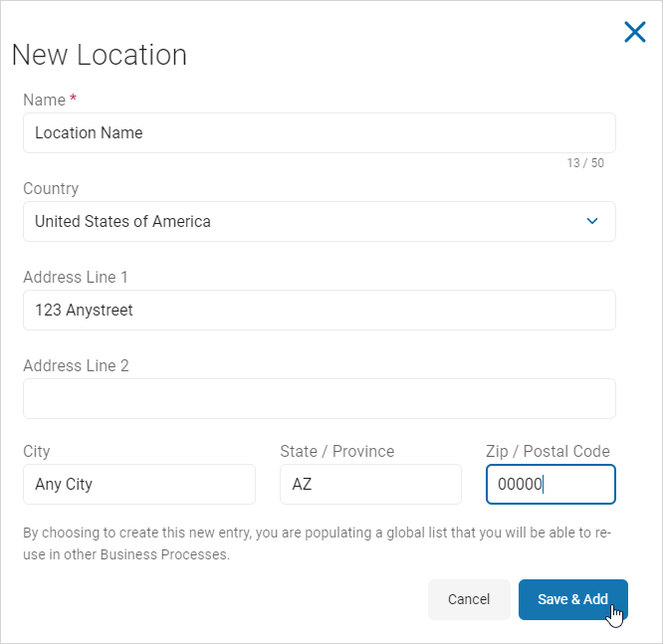The width and height of the screenshot is (663, 644).
Task: Click the Name field label
Action: point(45,100)
